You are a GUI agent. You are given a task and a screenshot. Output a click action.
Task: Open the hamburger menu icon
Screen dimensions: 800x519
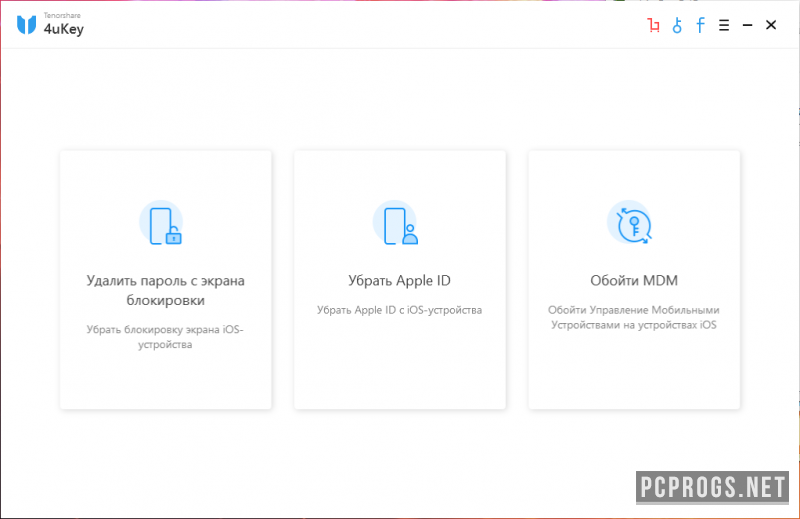point(724,25)
